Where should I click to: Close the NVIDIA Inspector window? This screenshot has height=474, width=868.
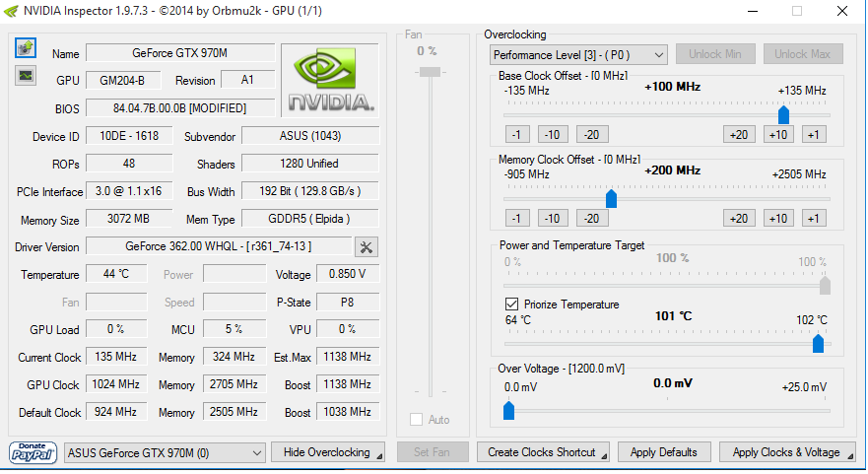point(842,11)
